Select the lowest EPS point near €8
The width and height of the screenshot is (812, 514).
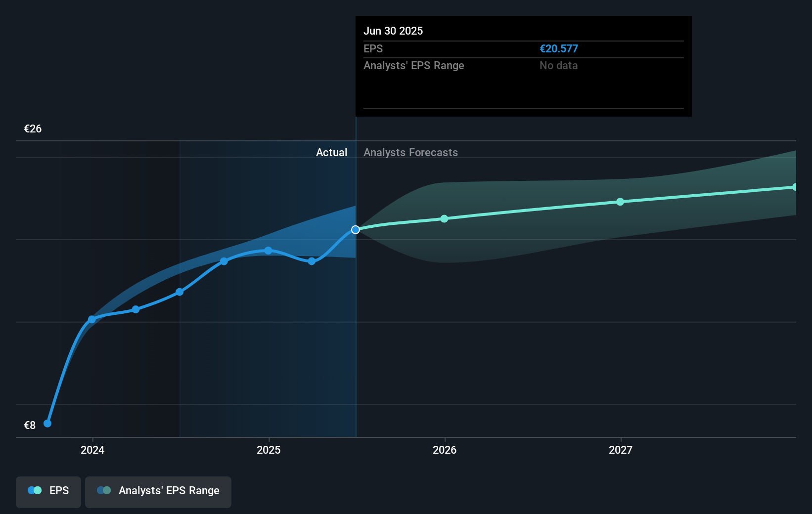[47, 424]
